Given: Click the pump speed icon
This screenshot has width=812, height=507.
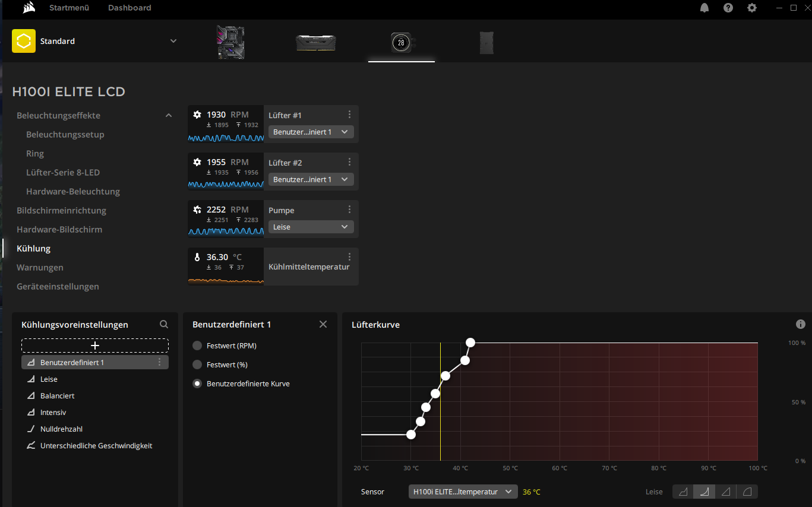Looking at the screenshot, I should coord(197,210).
